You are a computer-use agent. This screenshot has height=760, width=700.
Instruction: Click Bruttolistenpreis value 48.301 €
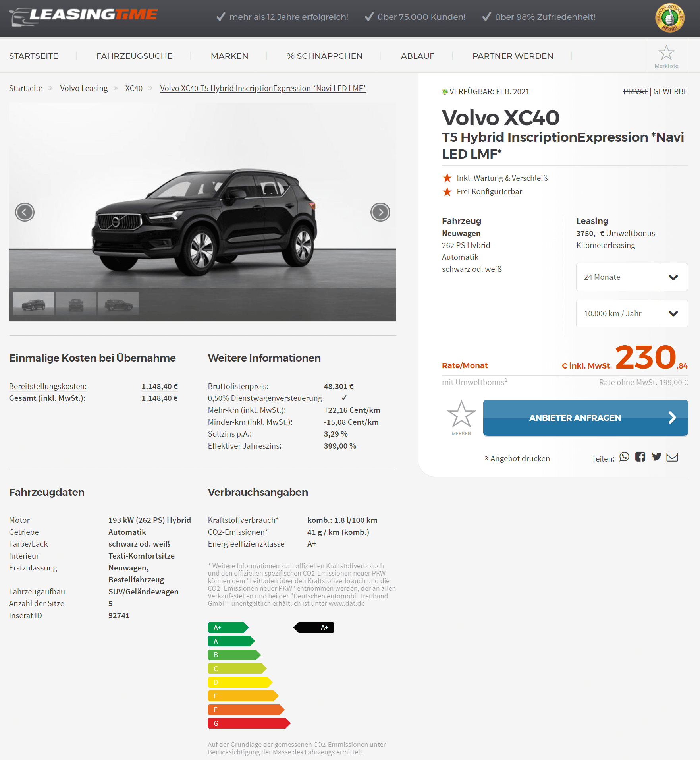[339, 386]
